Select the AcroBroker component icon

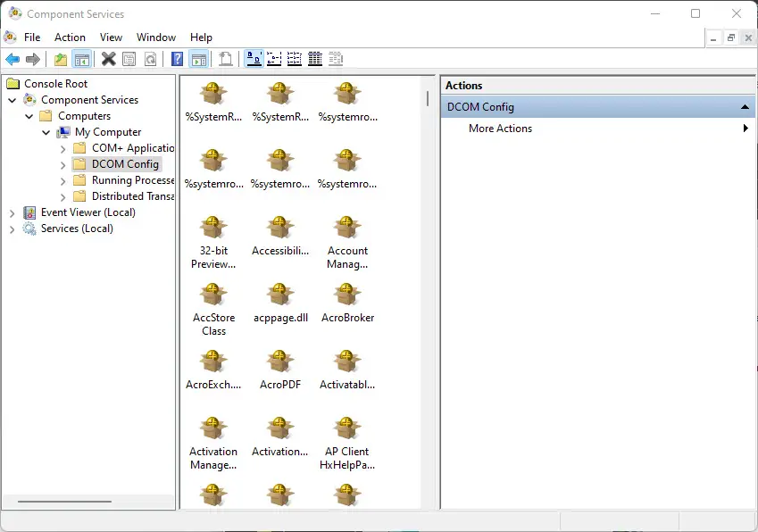[347, 295]
